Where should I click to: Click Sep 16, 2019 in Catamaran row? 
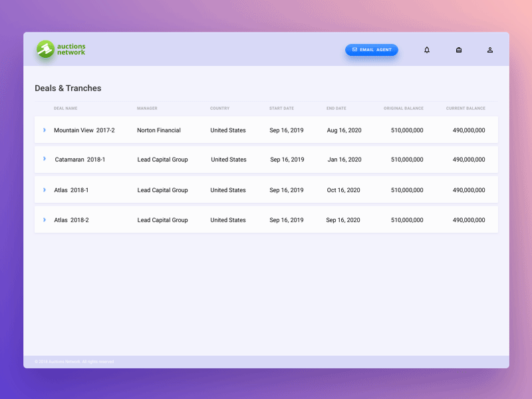click(287, 160)
